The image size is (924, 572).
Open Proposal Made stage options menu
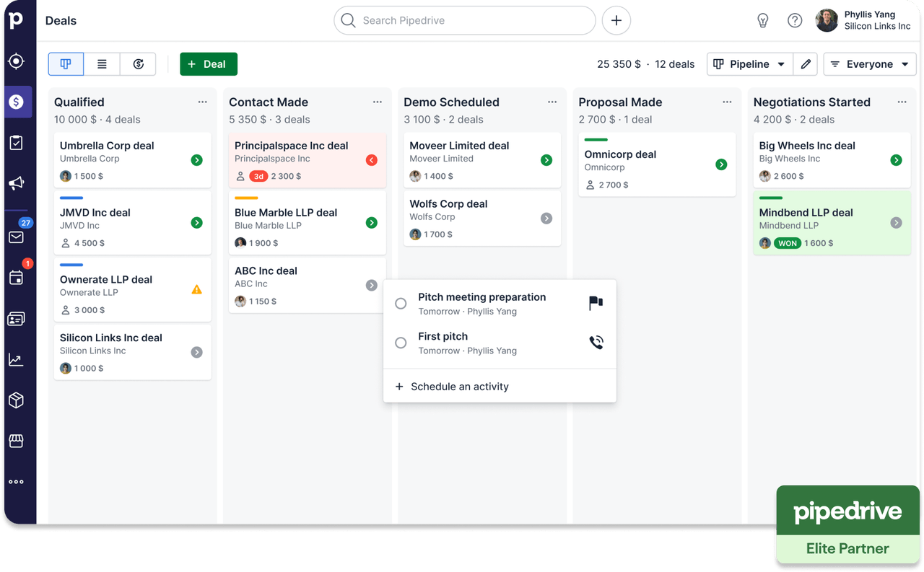pos(727,102)
